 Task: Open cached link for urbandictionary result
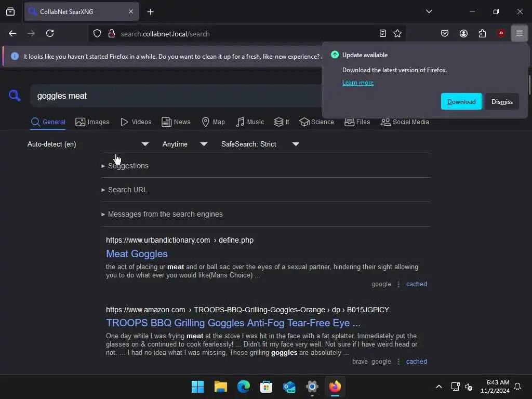pos(416,284)
